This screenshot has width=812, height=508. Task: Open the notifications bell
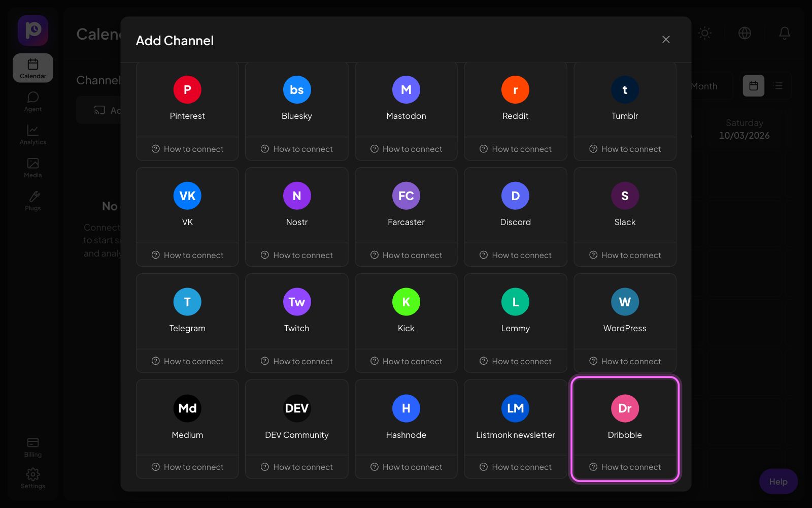point(785,33)
